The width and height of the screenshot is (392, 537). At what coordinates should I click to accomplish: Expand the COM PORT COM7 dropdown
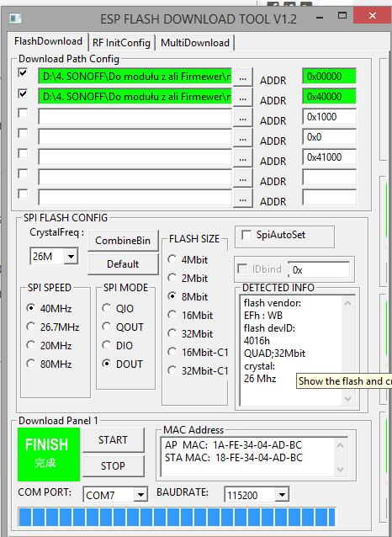(140, 495)
